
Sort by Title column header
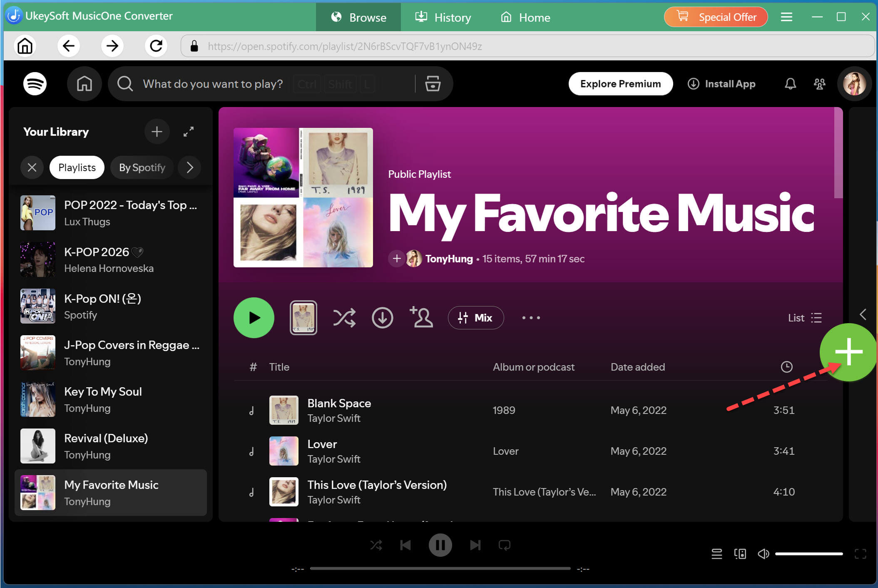[279, 367]
